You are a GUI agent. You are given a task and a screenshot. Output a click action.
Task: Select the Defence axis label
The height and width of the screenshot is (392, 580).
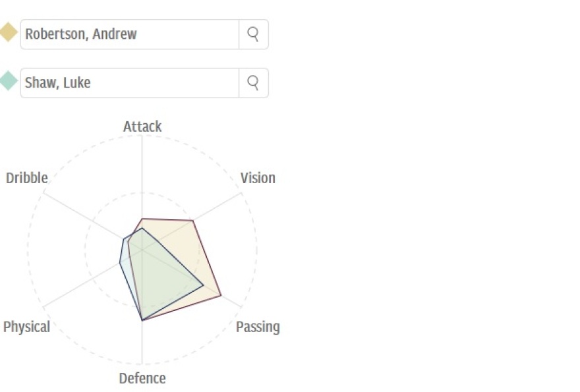(x=142, y=378)
